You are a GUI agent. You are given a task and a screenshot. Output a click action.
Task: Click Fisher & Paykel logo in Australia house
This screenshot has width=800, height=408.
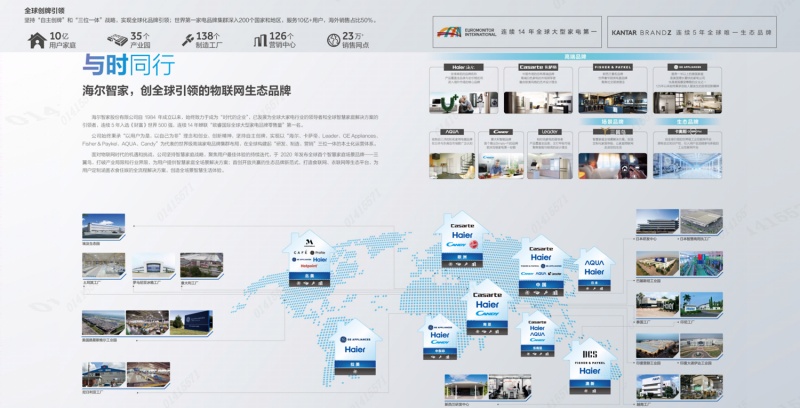[x=590, y=363]
